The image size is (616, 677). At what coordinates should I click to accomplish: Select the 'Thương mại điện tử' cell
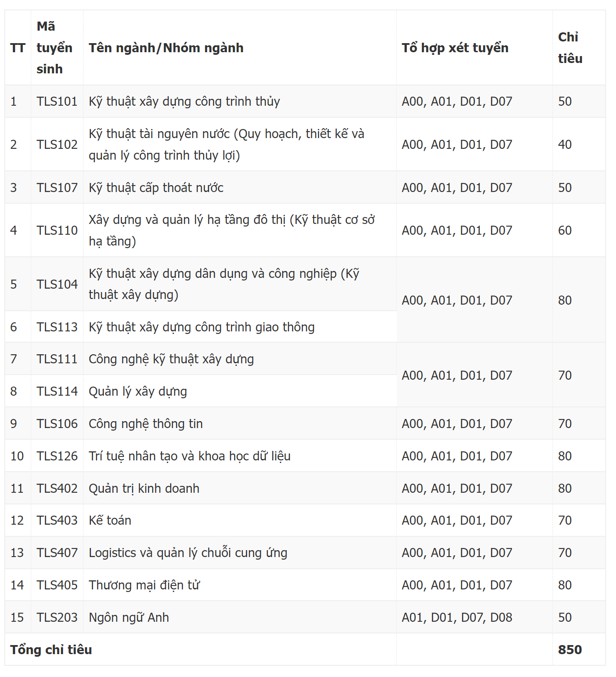point(144,585)
